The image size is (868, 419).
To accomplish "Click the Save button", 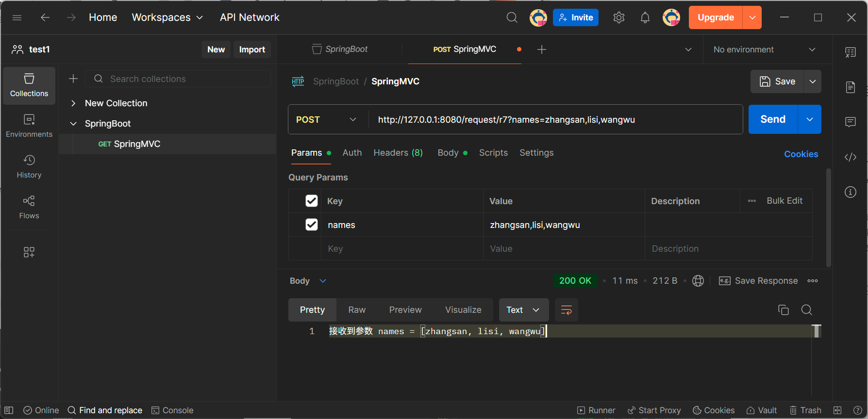I will [x=777, y=81].
